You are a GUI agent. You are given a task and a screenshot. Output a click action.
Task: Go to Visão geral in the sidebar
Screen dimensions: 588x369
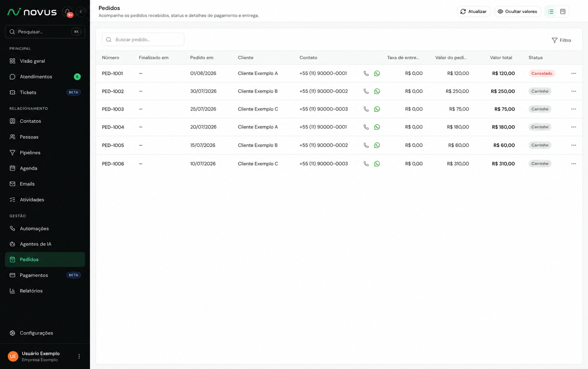tap(45, 61)
